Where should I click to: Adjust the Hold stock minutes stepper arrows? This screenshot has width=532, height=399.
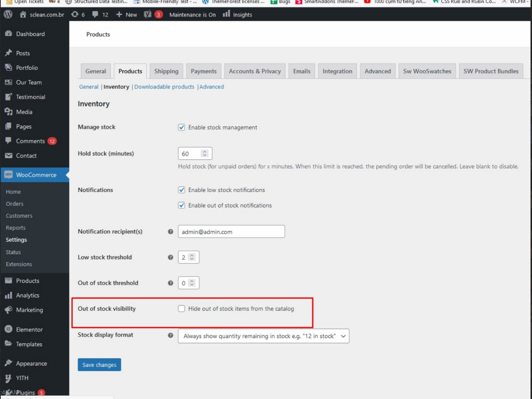204,153
